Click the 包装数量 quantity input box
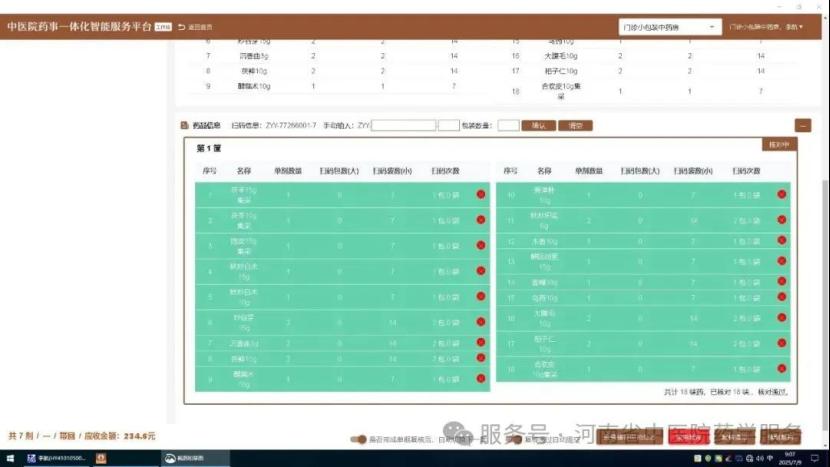 tap(508, 125)
